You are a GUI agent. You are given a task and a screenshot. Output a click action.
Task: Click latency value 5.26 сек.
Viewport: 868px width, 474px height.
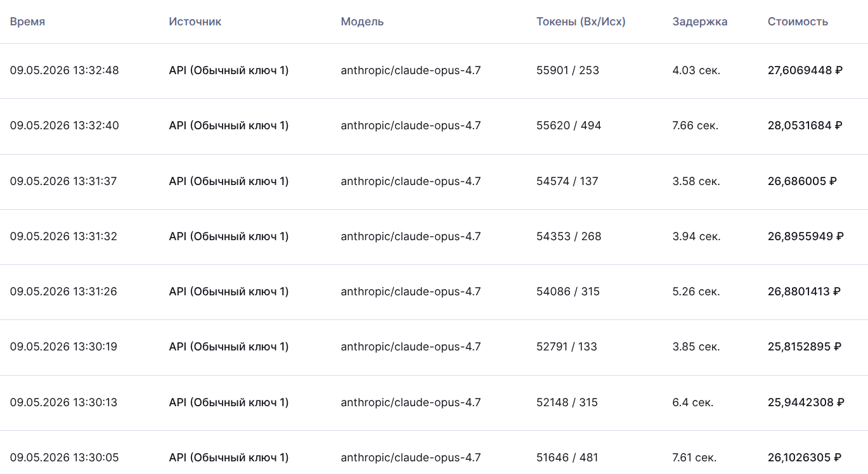pyautogui.click(x=696, y=291)
